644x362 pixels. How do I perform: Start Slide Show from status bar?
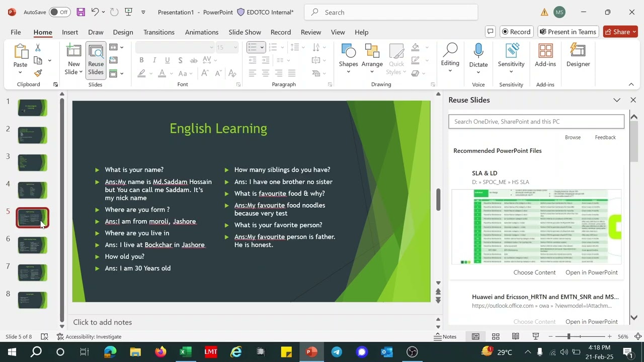pos(536,336)
